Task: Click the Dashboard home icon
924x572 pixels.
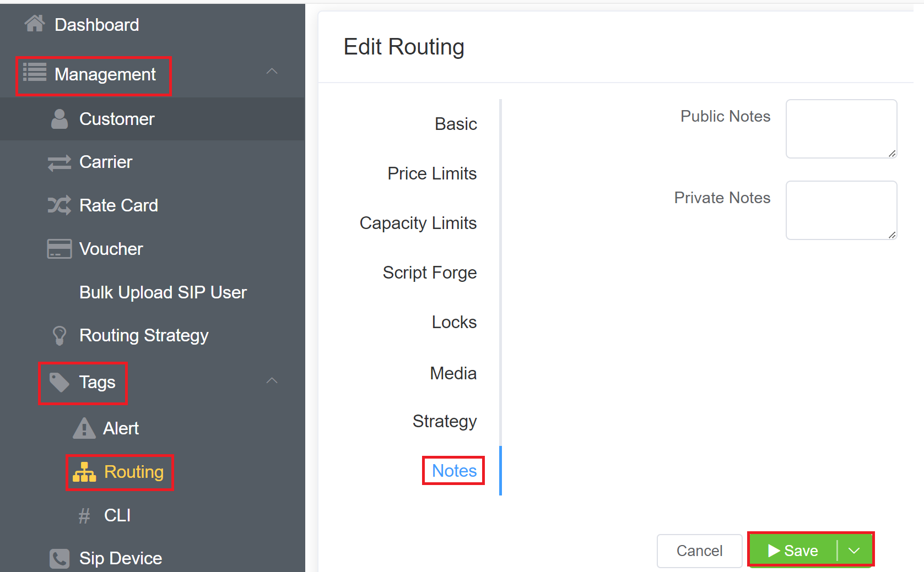Action: [35, 24]
